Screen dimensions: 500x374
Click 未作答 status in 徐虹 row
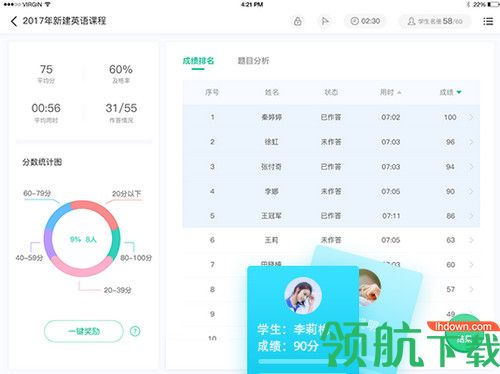click(331, 142)
